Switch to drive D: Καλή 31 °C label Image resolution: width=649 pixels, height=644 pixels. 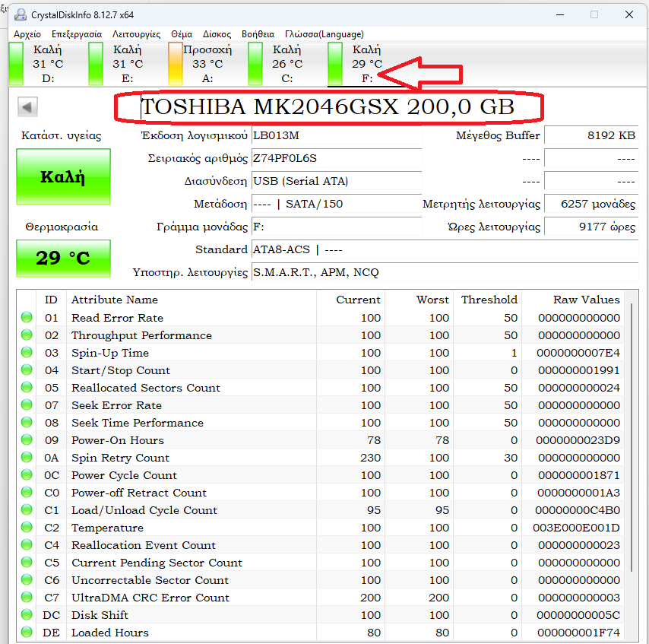point(48,64)
